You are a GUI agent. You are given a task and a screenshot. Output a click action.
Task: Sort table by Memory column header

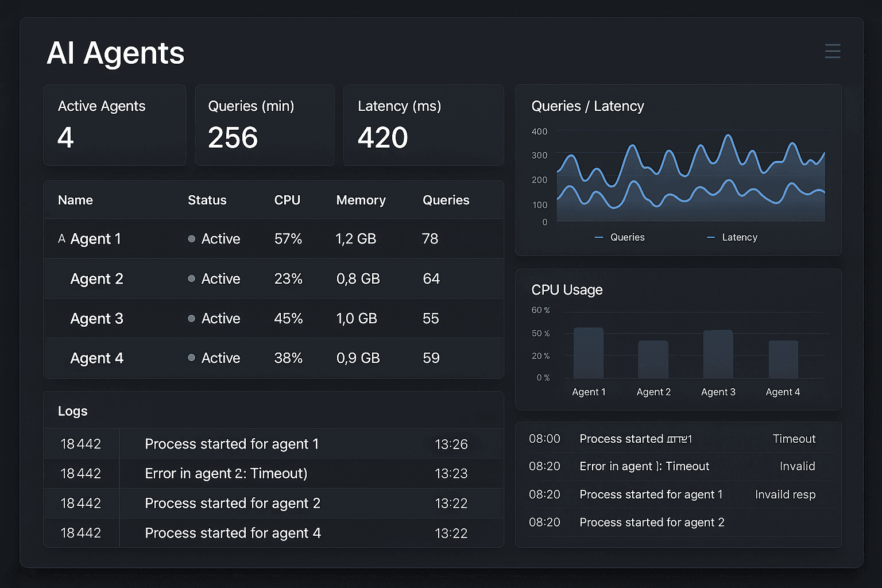(x=361, y=200)
